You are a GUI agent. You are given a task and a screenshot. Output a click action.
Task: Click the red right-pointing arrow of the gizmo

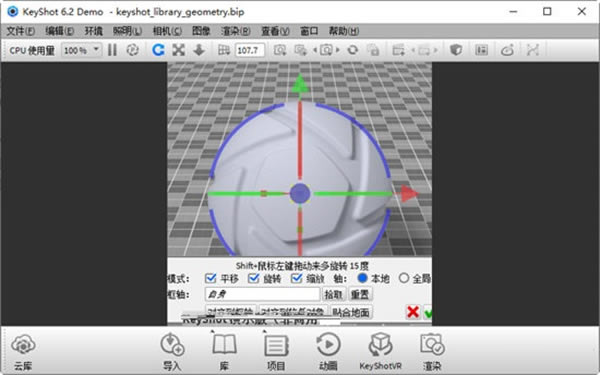pos(409,194)
